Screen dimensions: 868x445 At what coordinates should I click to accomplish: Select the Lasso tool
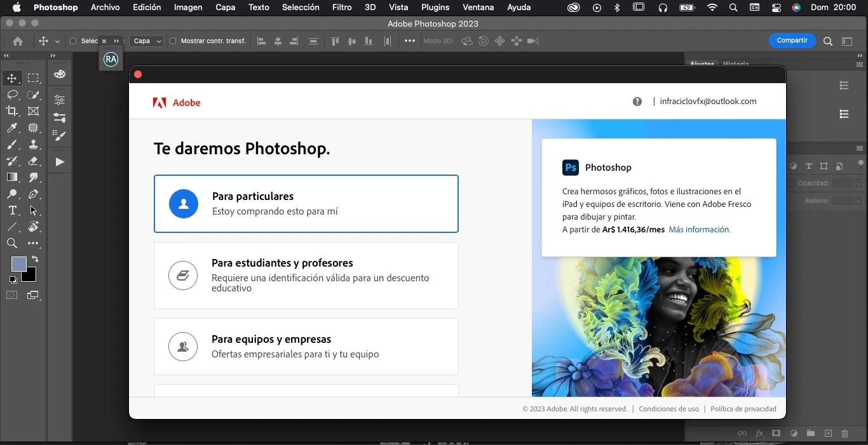pos(12,95)
